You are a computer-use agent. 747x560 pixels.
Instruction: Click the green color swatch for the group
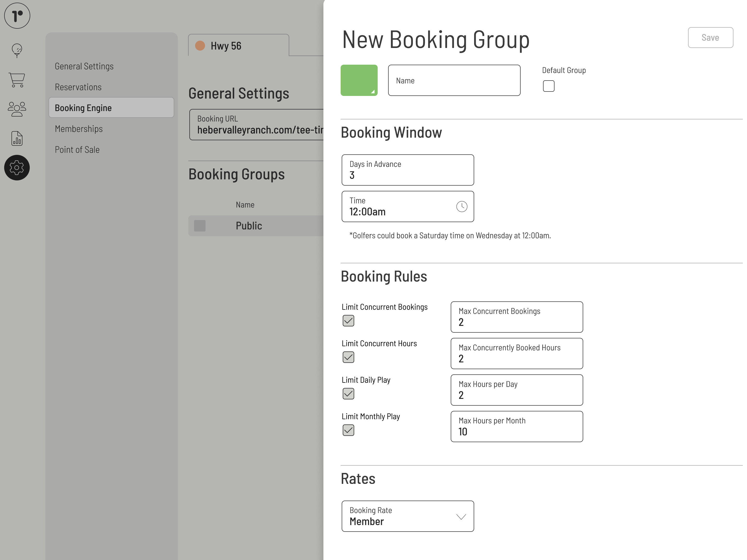[x=359, y=80]
